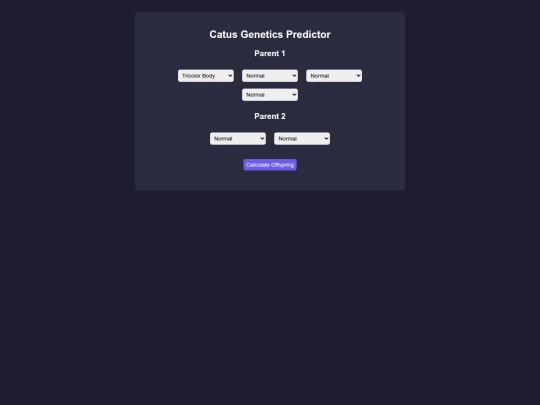Select the Parent 2 heading
This screenshot has height=405, width=540.
(270, 116)
